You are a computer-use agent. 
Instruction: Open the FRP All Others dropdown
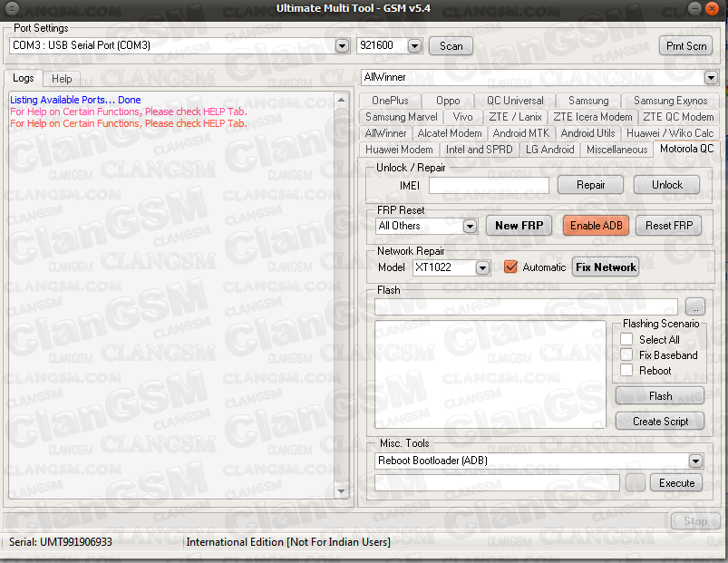click(470, 226)
